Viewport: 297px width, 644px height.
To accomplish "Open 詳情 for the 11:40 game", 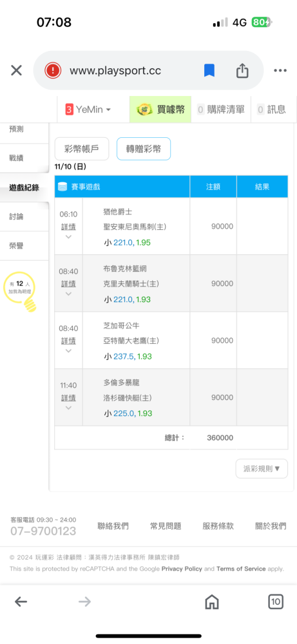I will tap(68, 398).
